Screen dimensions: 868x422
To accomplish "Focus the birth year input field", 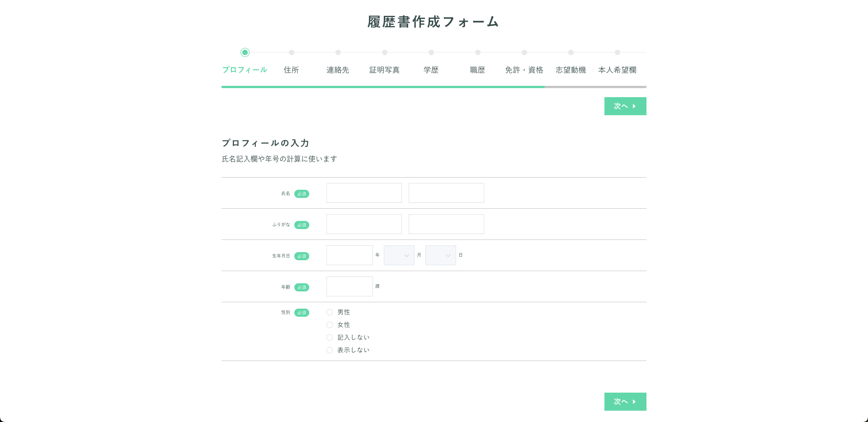I will coord(349,255).
